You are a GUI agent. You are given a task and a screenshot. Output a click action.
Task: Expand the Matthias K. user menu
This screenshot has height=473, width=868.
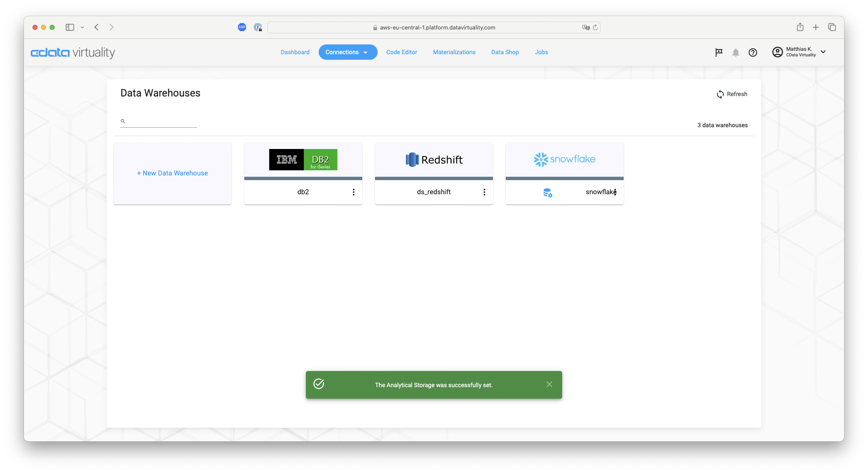(x=823, y=52)
